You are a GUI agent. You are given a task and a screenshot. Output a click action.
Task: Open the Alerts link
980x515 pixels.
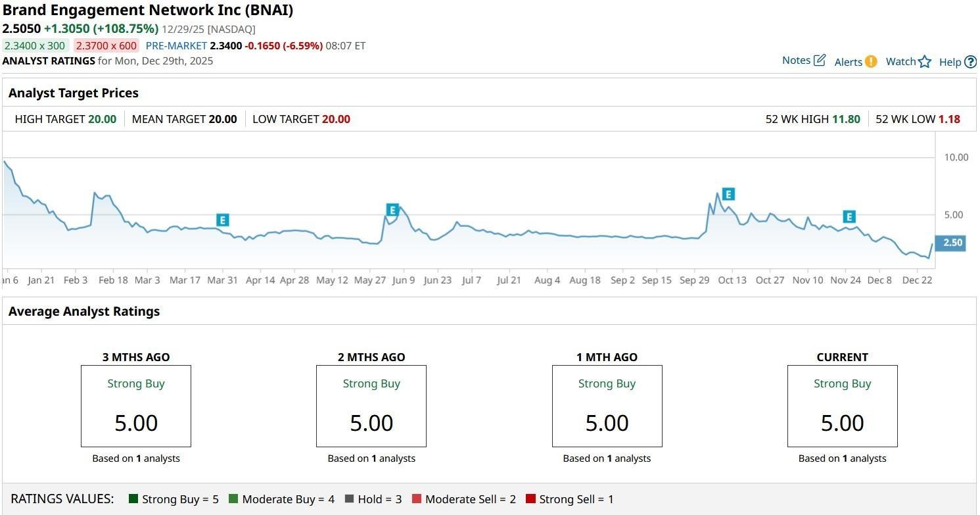point(856,62)
